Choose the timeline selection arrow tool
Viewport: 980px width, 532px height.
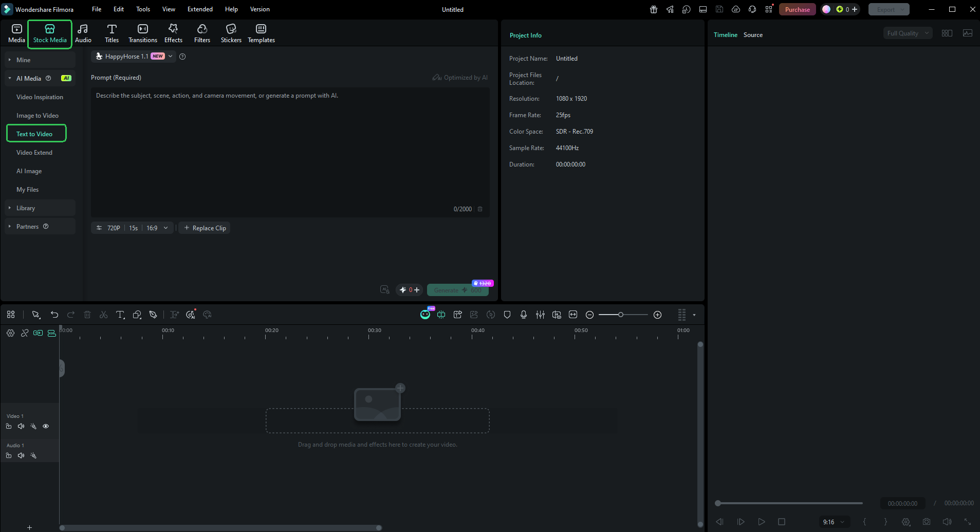tap(36, 315)
